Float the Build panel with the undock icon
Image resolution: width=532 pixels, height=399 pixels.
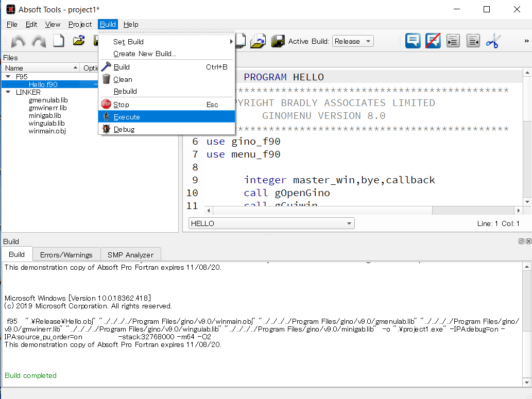tap(521, 241)
